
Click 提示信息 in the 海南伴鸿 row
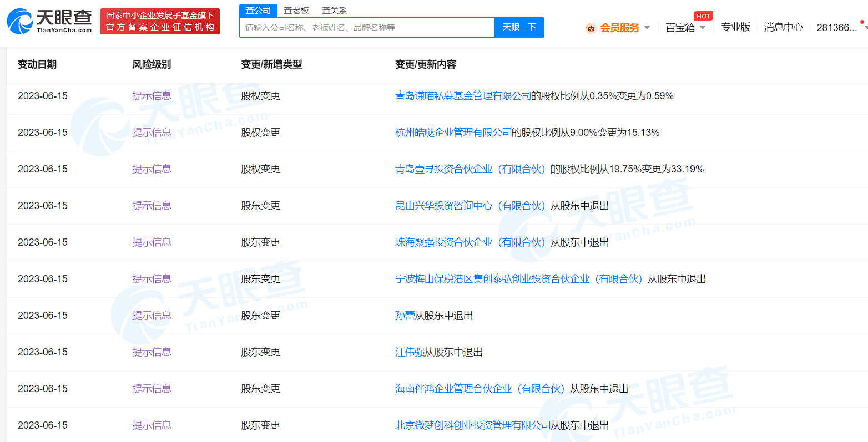coord(152,389)
